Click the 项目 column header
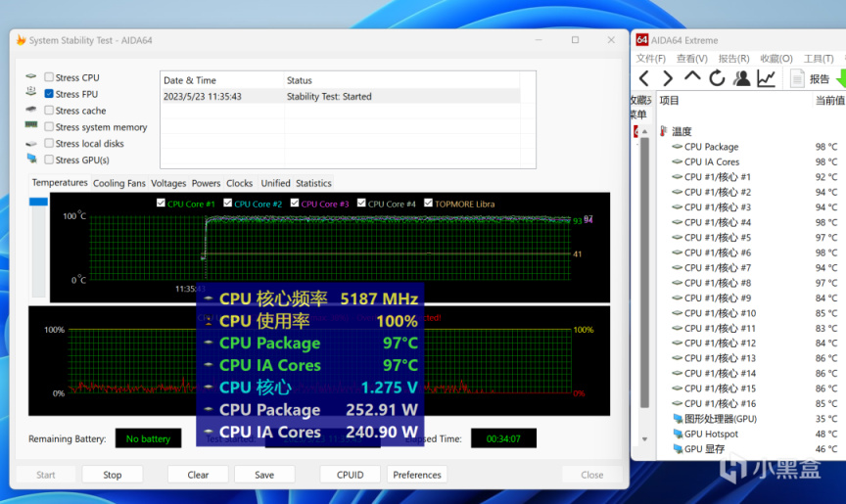The height and width of the screenshot is (504, 846). tap(670, 100)
